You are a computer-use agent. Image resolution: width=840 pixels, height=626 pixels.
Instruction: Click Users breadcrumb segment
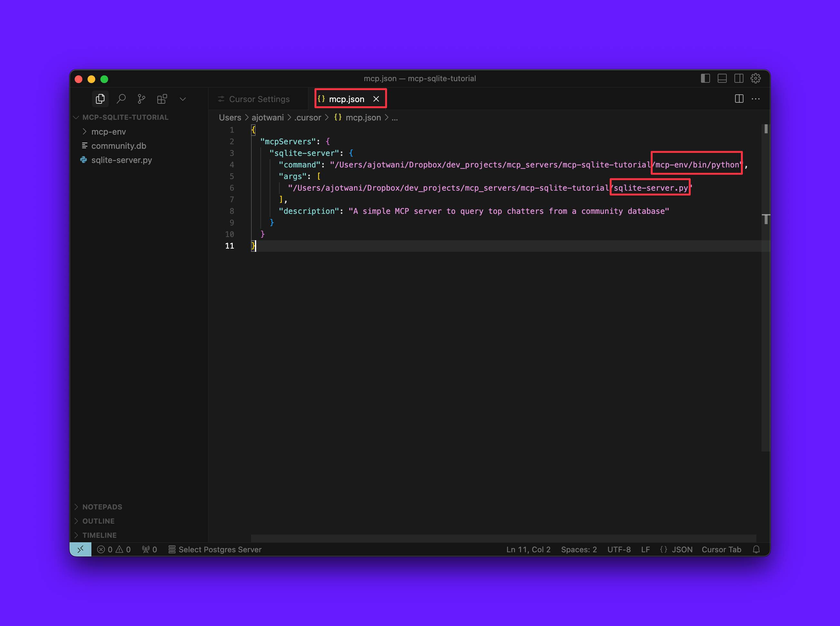point(230,118)
